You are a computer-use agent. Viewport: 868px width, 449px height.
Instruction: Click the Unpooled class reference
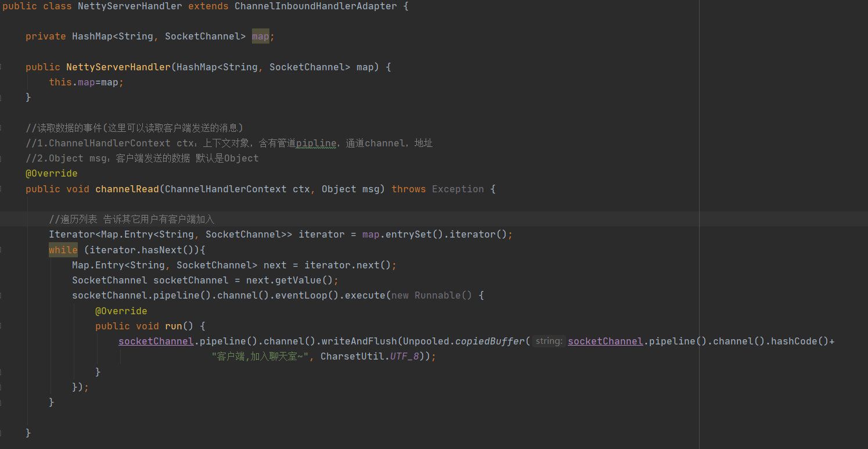[x=426, y=341]
